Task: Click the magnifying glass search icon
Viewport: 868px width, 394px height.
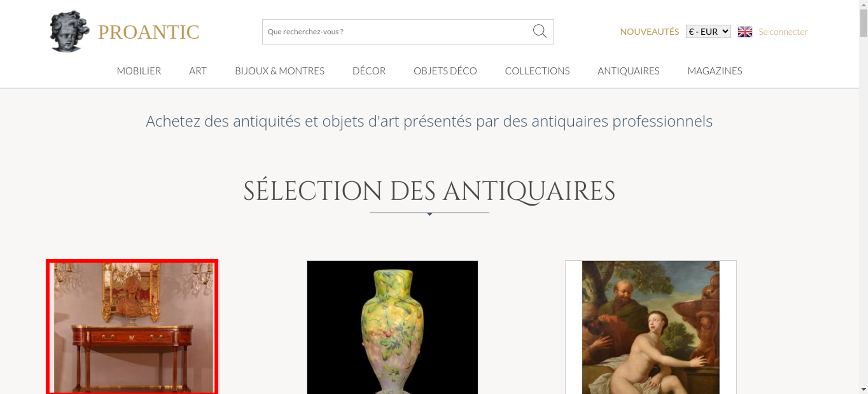Action: pos(539,31)
